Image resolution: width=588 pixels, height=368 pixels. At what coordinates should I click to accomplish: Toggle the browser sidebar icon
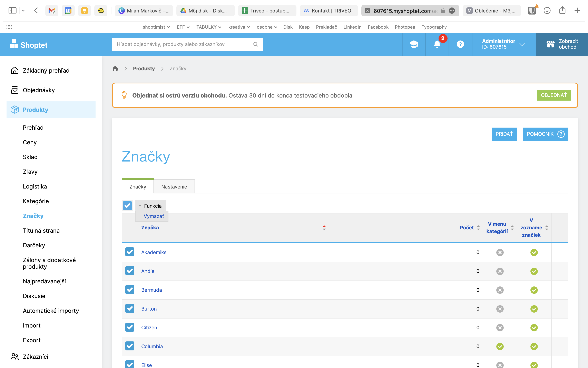12,10
